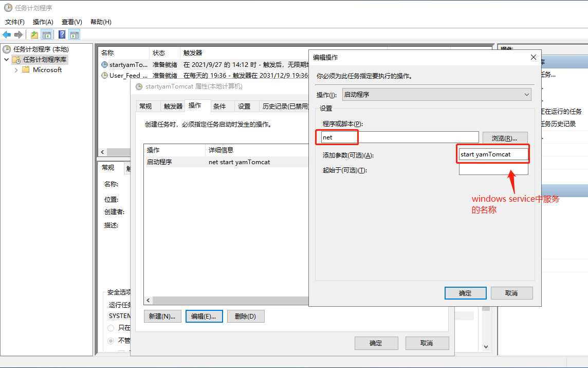The width and height of the screenshot is (588, 368).
Task: Click the show/hide action pane icon
Action: [75, 34]
